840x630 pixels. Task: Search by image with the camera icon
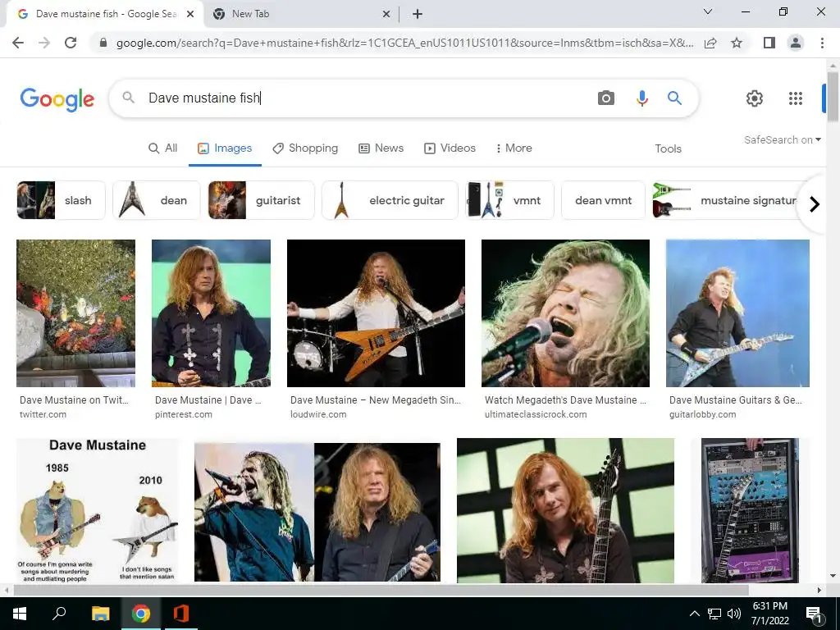point(606,98)
